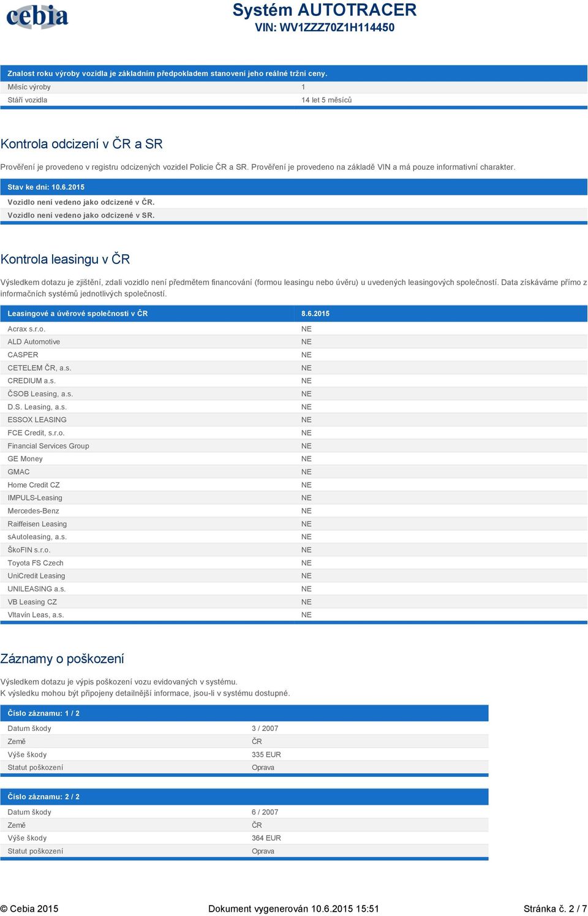Screen dimensions: 588x916
Task: Click the 'sAutoleasing, a.s.' row
Action: tap(294, 537)
